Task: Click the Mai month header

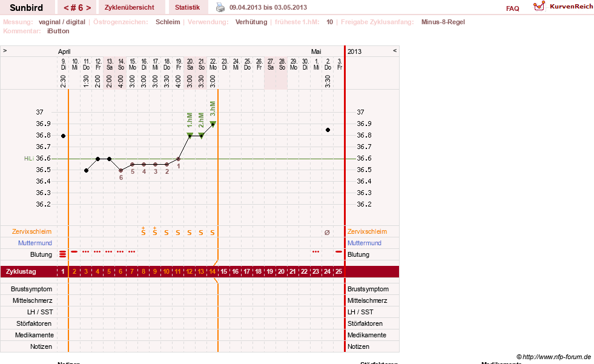Action: (316, 51)
